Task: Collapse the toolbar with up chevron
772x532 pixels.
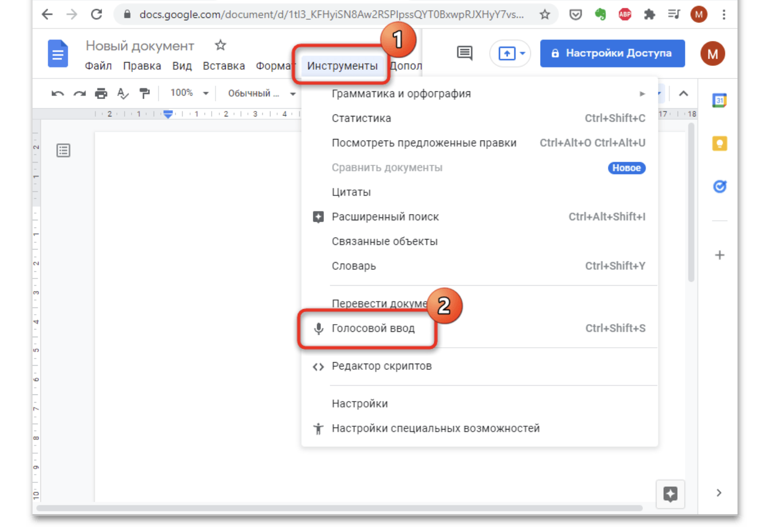Action: (x=683, y=93)
